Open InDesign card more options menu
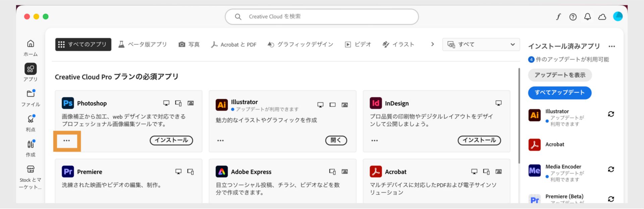644x209 pixels. click(375, 141)
